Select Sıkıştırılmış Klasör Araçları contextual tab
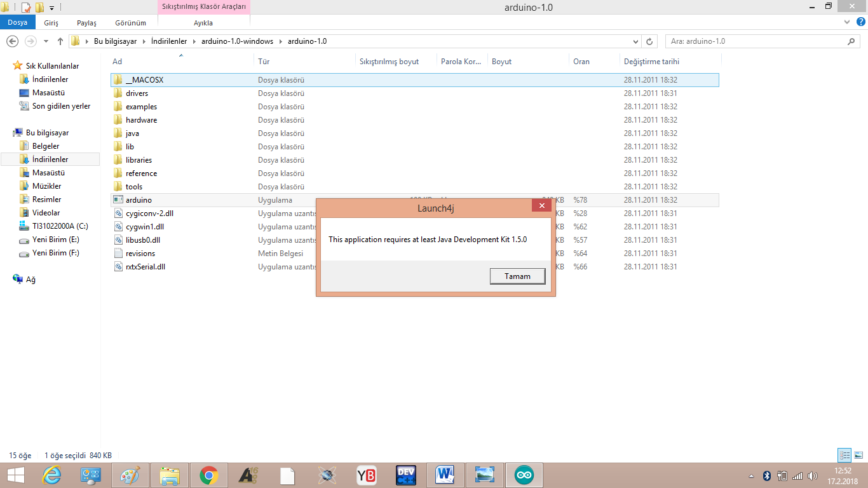The height and width of the screenshot is (488, 868). (x=203, y=6)
